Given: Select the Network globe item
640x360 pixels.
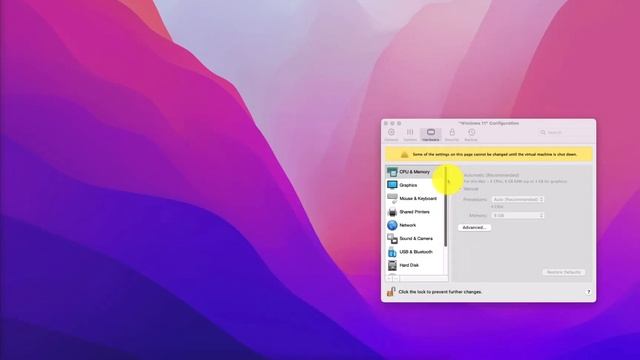Looking at the screenshot, I should 414,225.
